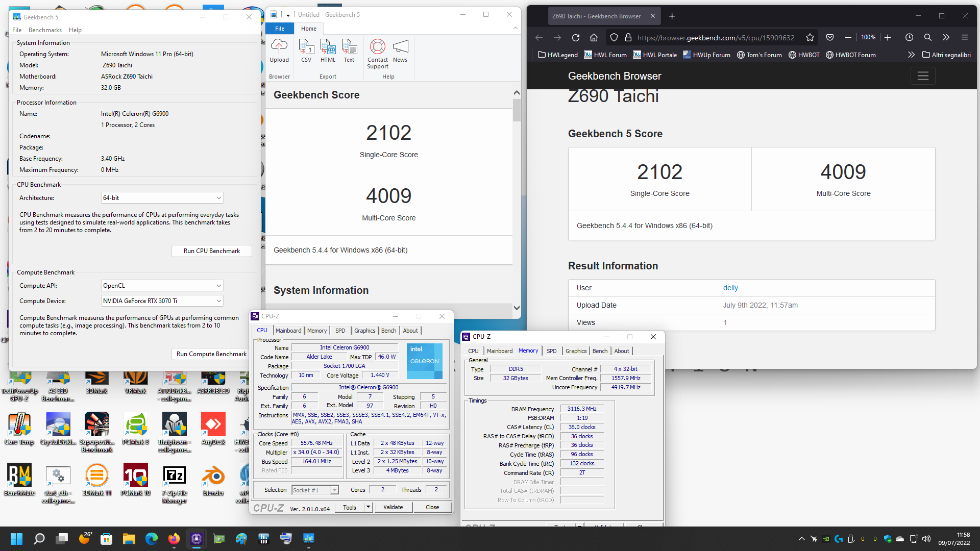Show more Firefox bookmarks chevron

click(912, 55)
